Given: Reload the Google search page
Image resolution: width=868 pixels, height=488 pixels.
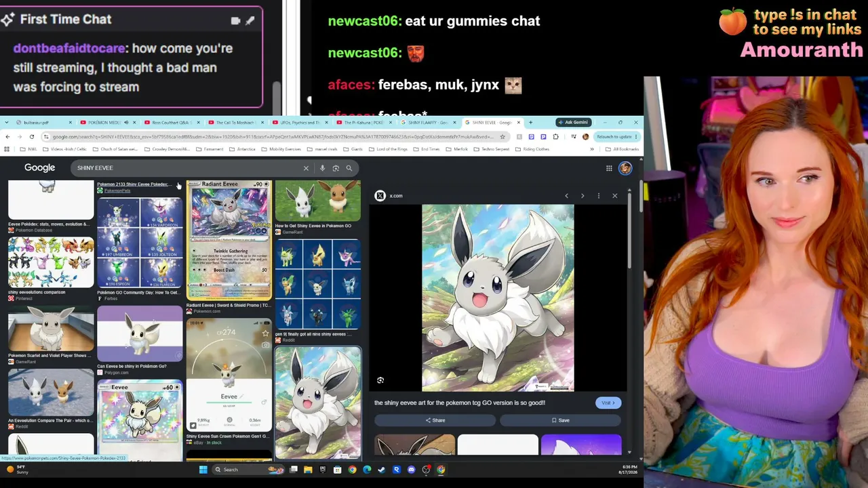Looking at the screenshot, I should click(x=31, y=136).
